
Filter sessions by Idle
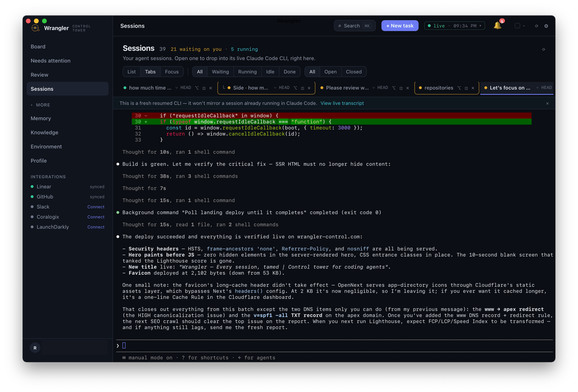pyautogui.click(x=270, y=72)
